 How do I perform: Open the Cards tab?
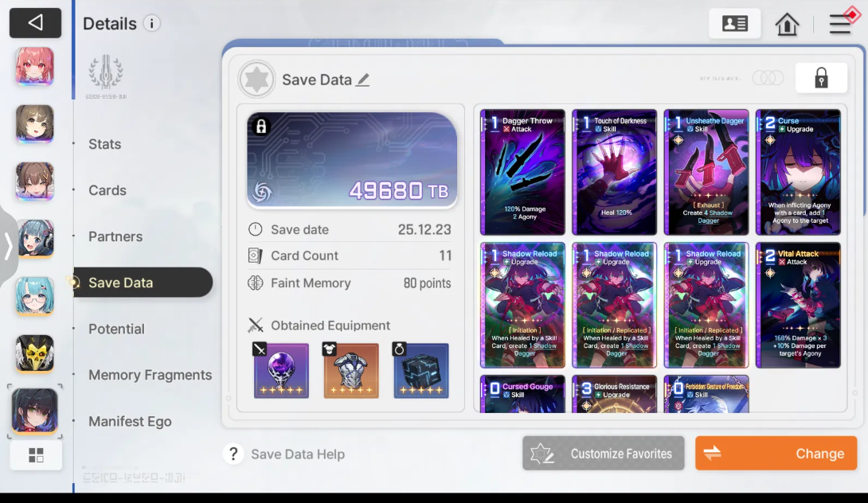pyautogui.click(x=108, y=190)
